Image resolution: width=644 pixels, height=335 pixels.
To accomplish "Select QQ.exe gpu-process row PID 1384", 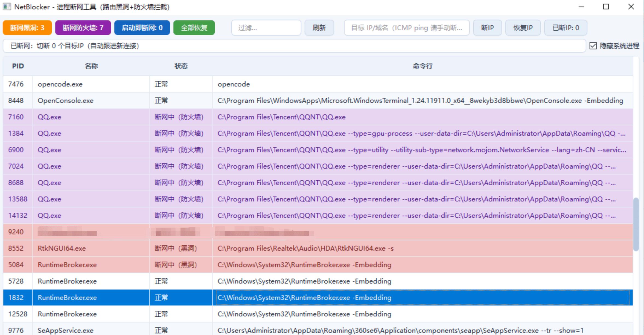I will tap(318, 133).
